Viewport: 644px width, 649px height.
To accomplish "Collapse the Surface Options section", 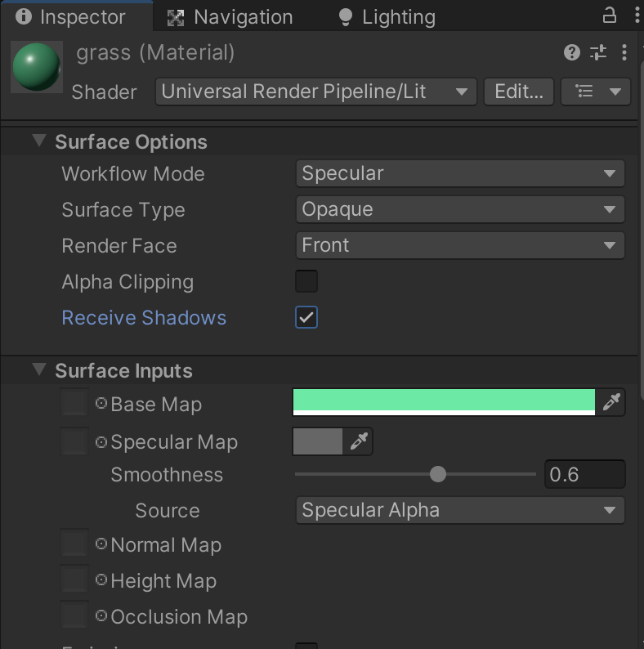I will [x=39, y=141].
